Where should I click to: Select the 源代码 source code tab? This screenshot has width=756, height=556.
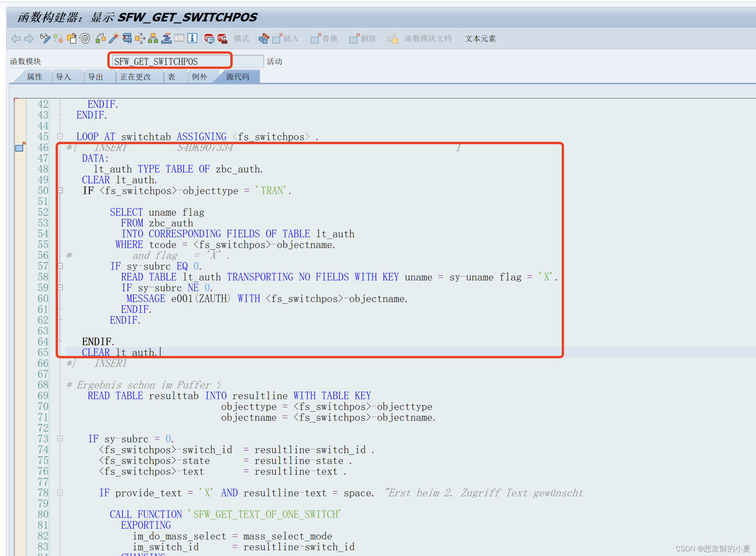(238, 77)
